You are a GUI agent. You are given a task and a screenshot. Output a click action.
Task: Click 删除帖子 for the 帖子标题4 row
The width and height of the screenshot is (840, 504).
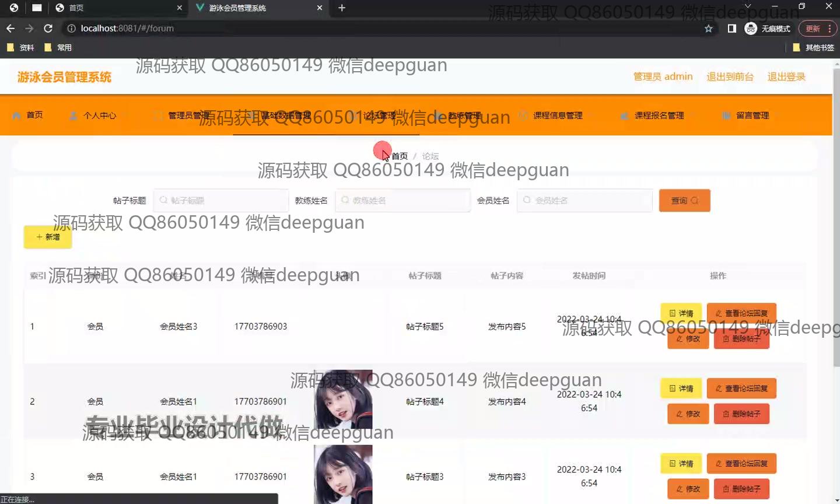[x=741, y=414]
